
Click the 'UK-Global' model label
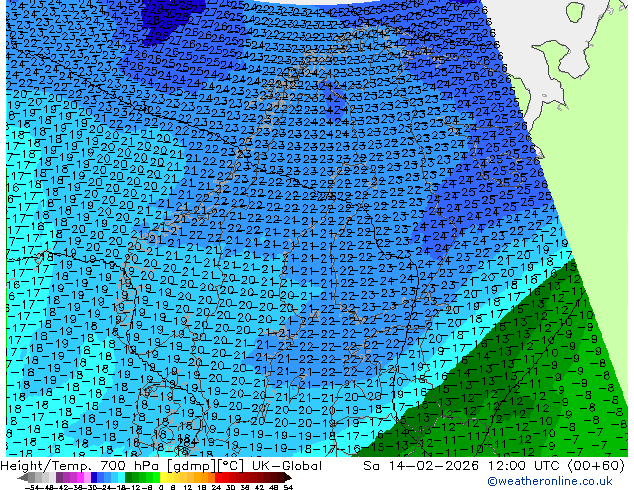(287, 466)
